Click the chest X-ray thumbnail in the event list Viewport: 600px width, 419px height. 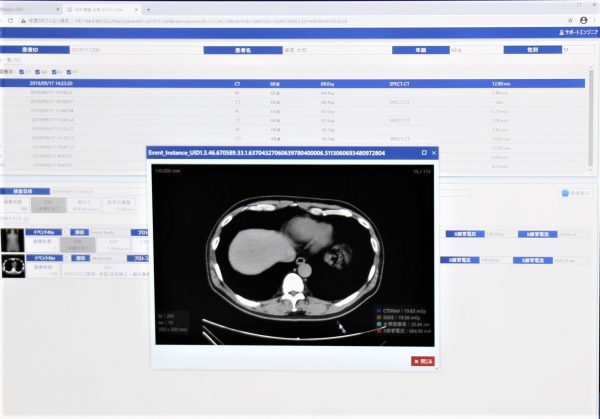pyautogui.click(x=15, y=239)
